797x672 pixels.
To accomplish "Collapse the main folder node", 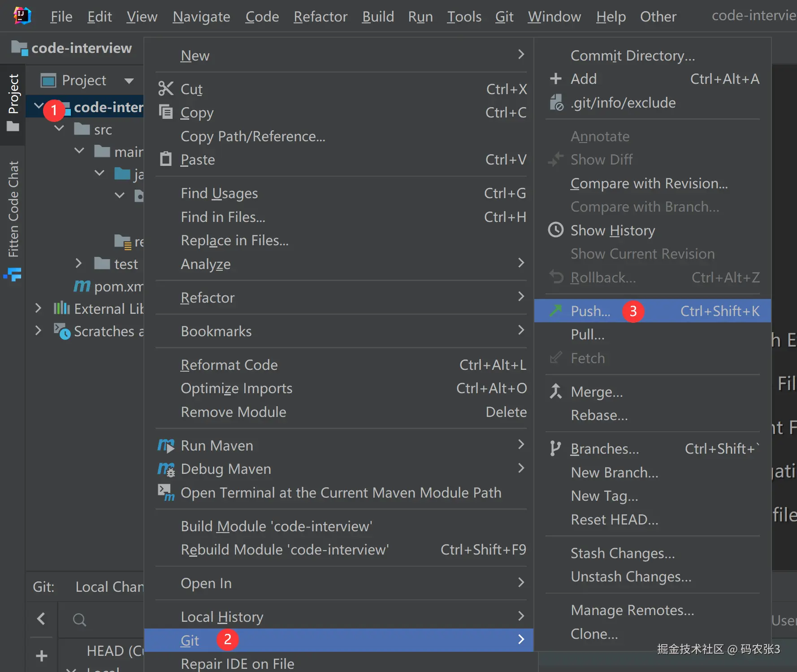I will [x=79, y=151].
